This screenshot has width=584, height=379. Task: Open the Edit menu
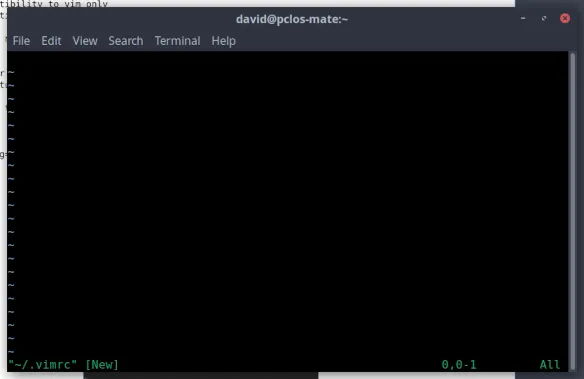pos(51,41)
